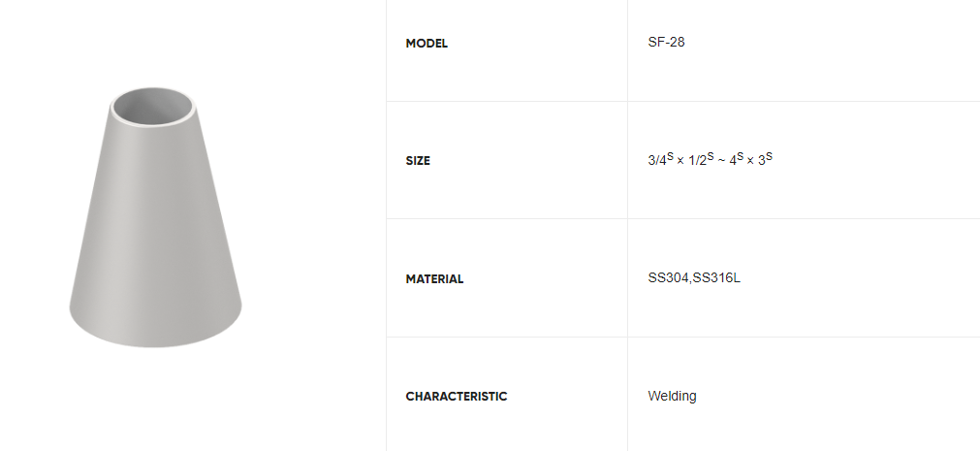Image resolution: width=980 pixels, height=451 pixels.
Task: Click the tilde separator in the size range
Action: [720, 160]
